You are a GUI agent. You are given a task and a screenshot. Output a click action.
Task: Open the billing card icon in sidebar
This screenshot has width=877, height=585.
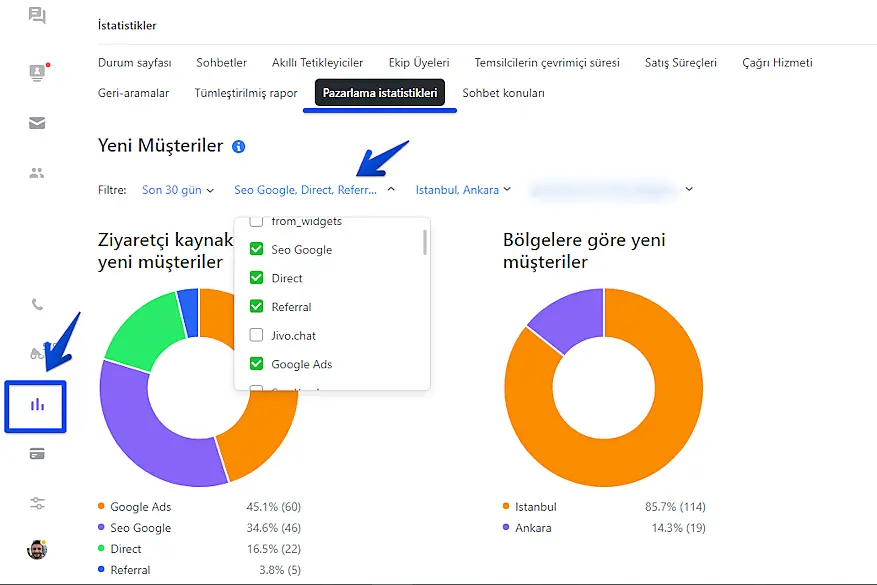click(37, 454)
